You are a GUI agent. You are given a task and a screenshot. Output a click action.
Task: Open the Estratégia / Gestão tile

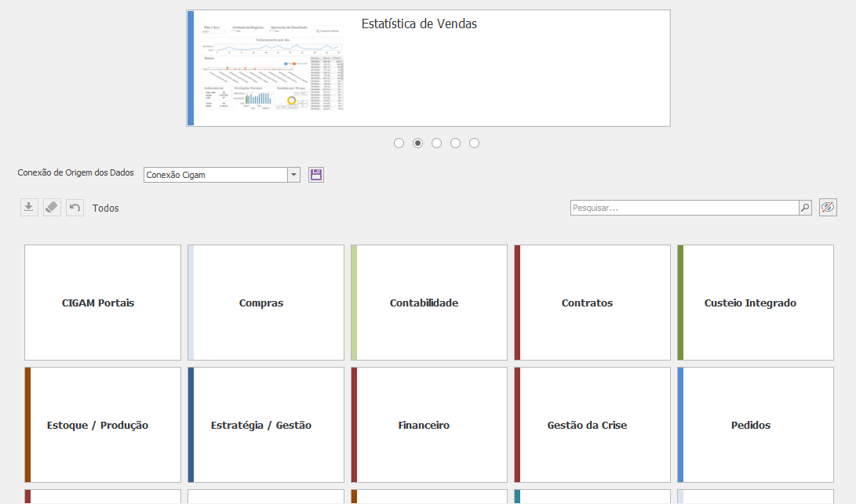266,424
